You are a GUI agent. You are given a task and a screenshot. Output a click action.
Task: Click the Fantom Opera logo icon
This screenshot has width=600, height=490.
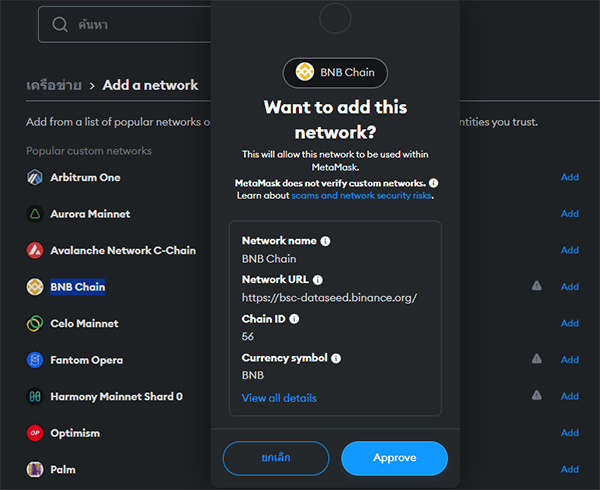point(35,360)
